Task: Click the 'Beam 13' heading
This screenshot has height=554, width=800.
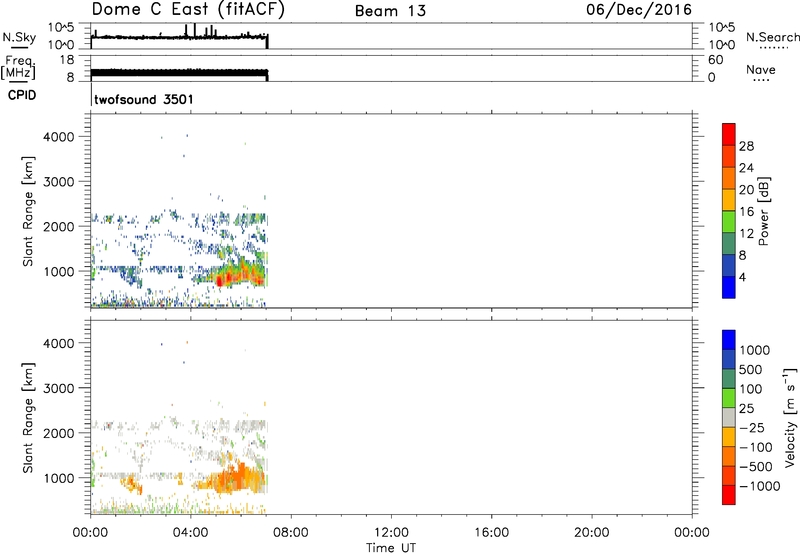Action: point(390,11)
